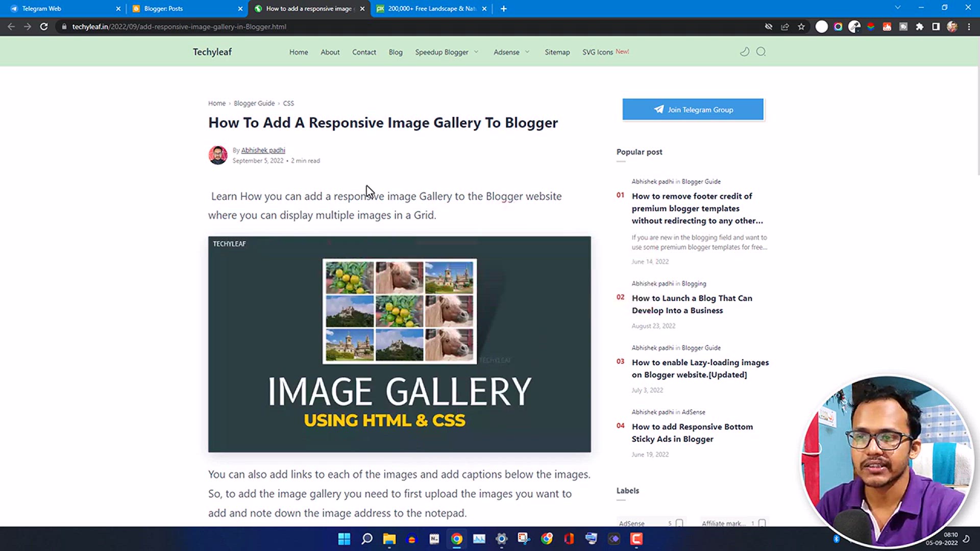The width and height of the screenshot is (980, 551).
Task: Open Microsoft Office from the taskbar
Action: [x=569, y=539]
